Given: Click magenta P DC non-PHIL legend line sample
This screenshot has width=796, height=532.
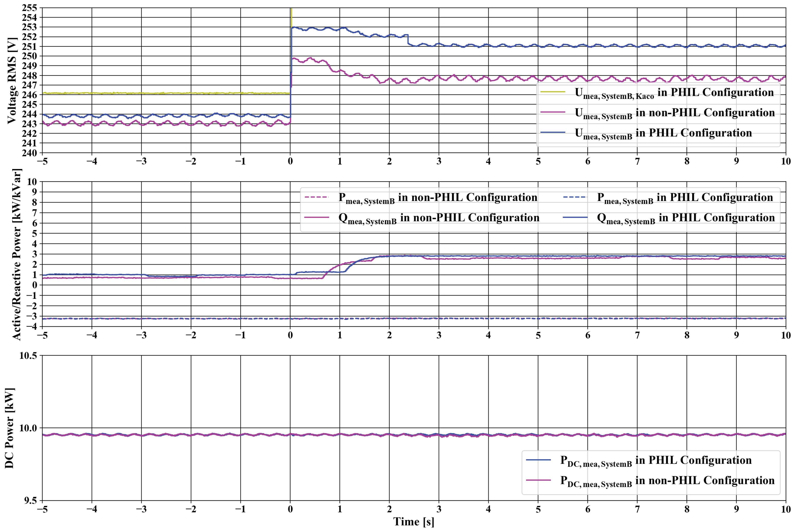Looking at the screenshot, I should click(x=538, y=480).
